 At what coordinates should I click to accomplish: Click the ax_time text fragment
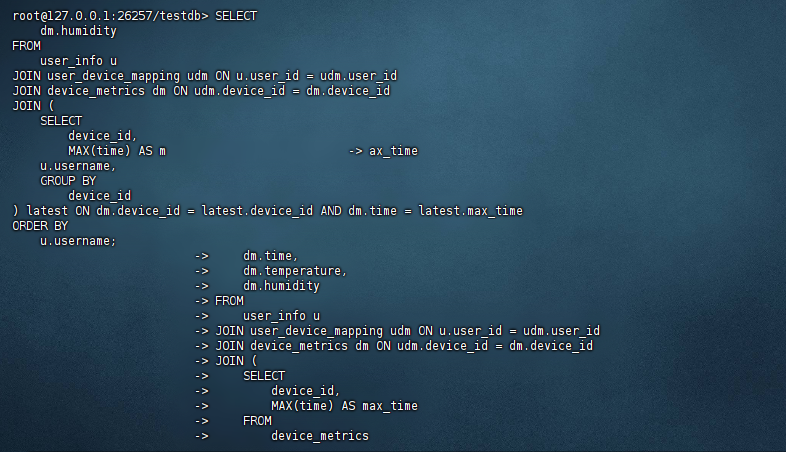tap(393, 151)
